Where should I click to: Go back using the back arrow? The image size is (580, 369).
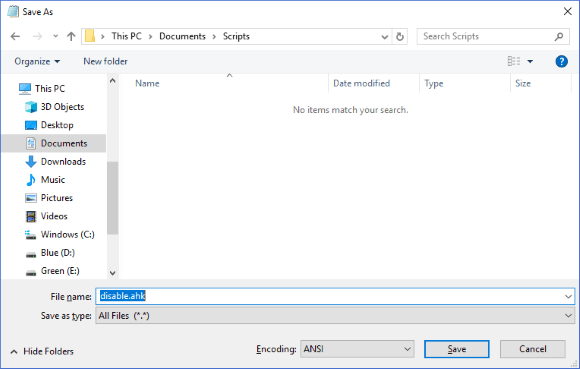pyautogui.click(x=15, y=36)
